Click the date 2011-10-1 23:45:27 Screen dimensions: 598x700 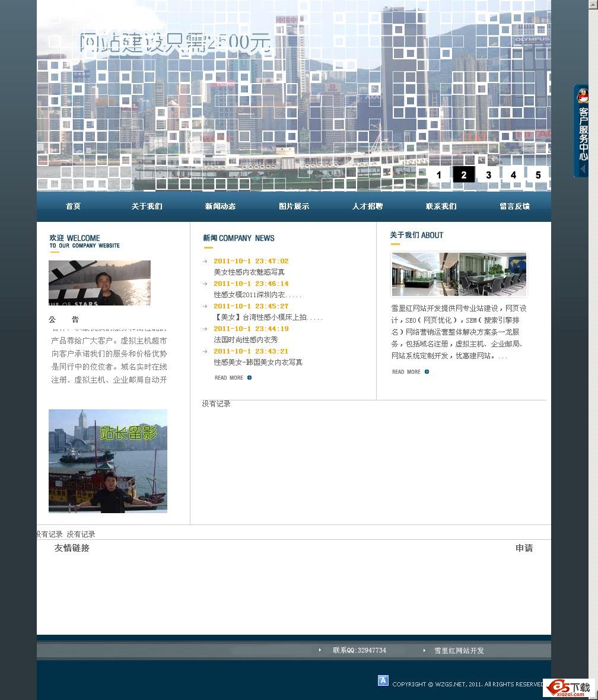(251, 306)
